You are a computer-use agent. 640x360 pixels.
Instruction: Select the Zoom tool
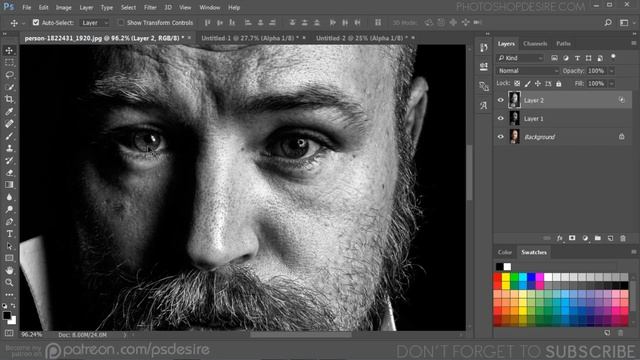9,282
